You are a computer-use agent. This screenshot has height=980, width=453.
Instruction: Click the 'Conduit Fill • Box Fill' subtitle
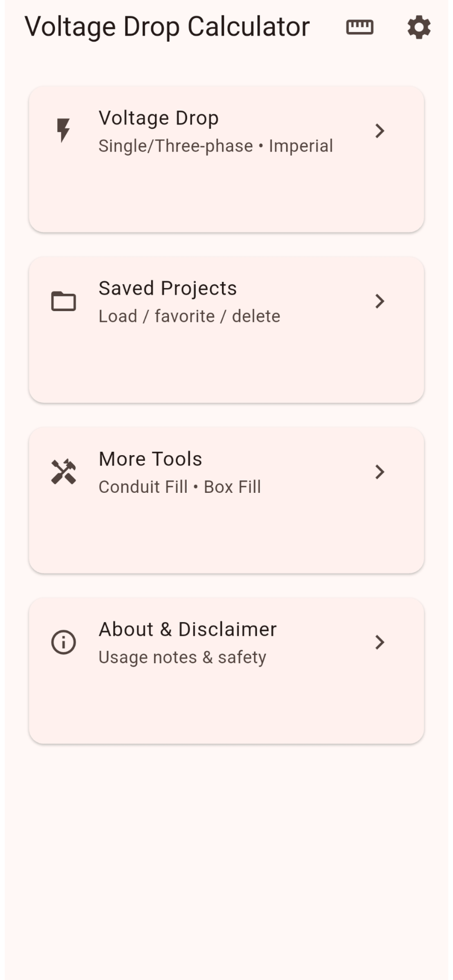(180, 487)
